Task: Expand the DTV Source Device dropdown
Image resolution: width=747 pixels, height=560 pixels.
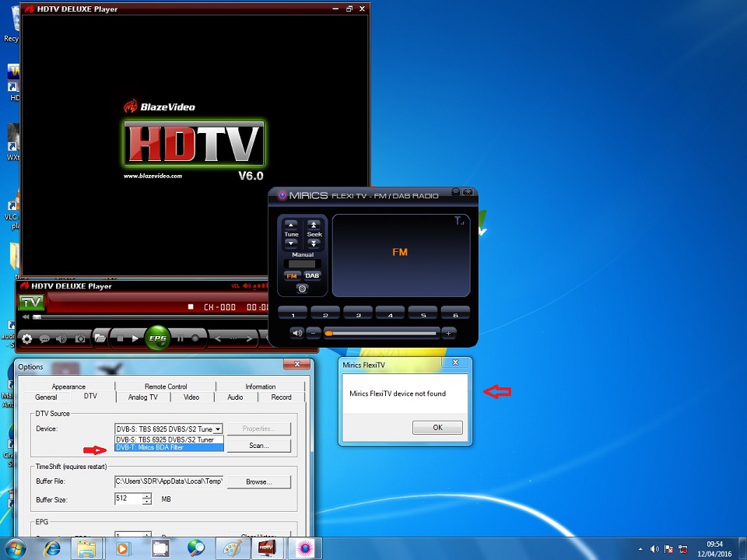Action: (x=218, y=429)
